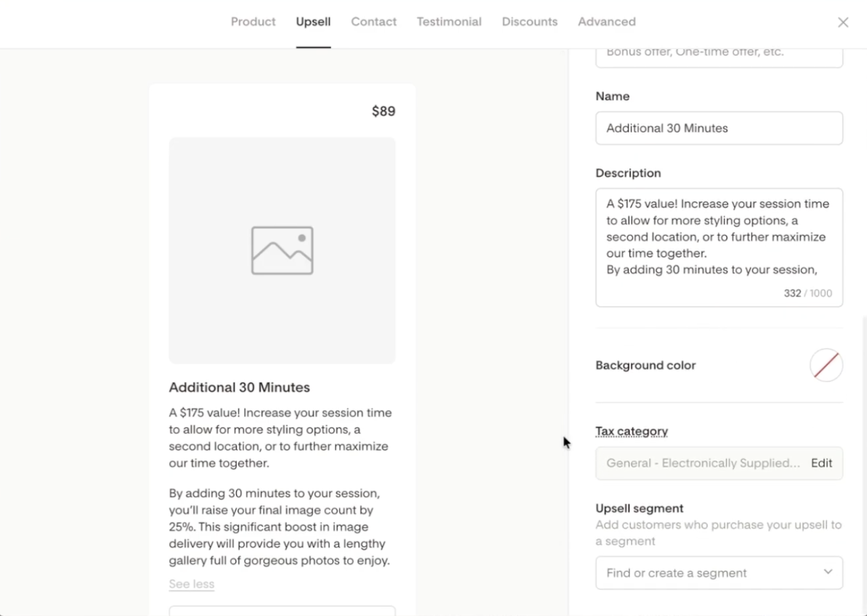867x616 pixels.
Task: Close the product editor with X icon
Action: pyautogui.click(x=842, y=23)
